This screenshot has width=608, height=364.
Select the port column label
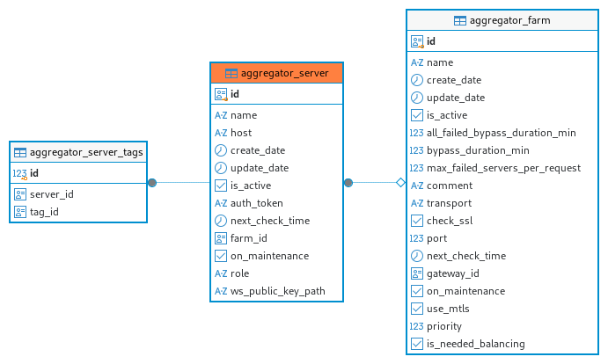point(436,238)
